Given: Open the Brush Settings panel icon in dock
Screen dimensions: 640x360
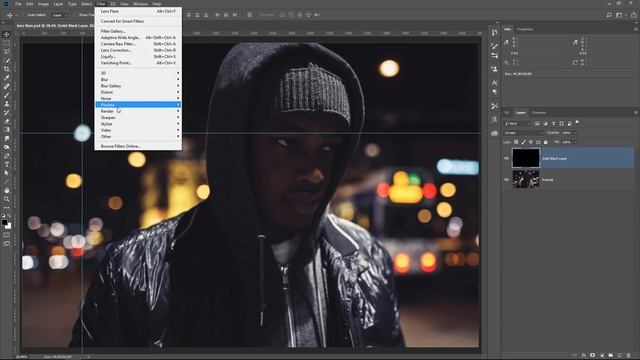Looking at the screenshot, I should 494,46.
